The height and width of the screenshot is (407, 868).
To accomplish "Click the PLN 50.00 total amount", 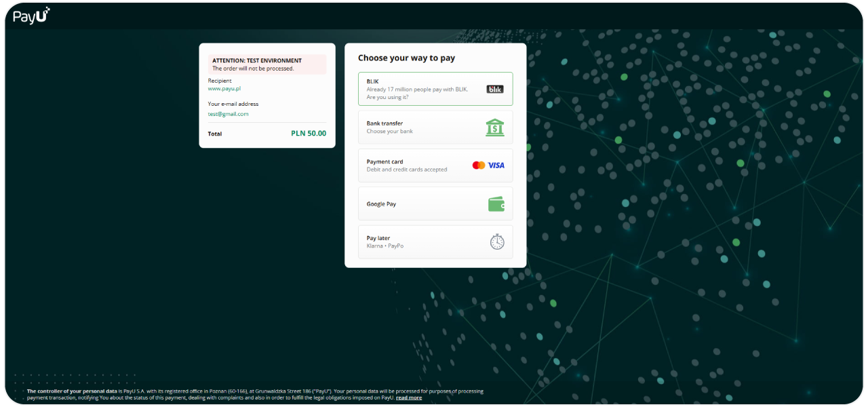I will click(309, 134).
